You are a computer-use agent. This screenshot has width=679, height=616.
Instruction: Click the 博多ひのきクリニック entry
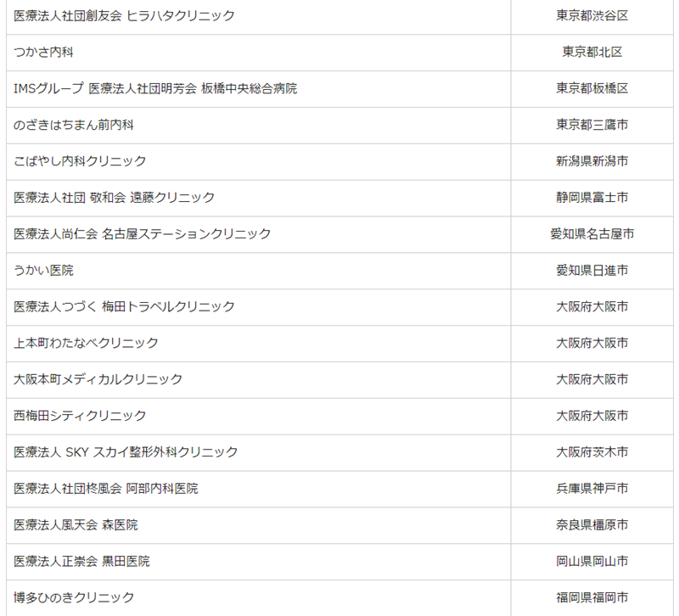[74, 597]
